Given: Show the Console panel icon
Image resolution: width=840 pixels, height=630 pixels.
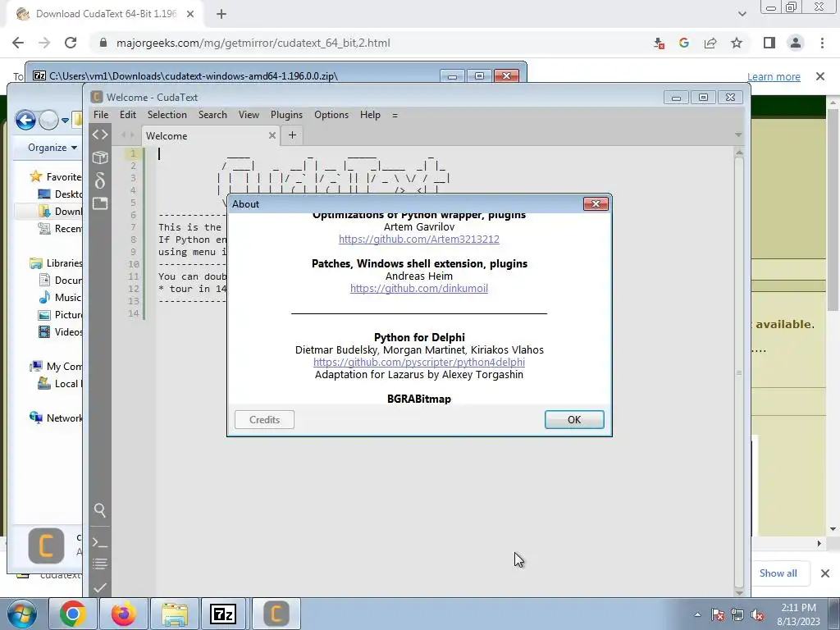Looking at the screenshot, I should pos(100,542).
